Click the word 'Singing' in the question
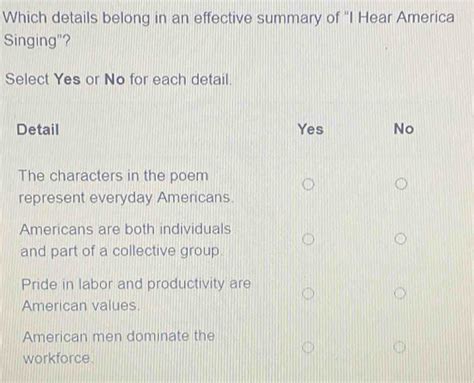 point(31,41)
